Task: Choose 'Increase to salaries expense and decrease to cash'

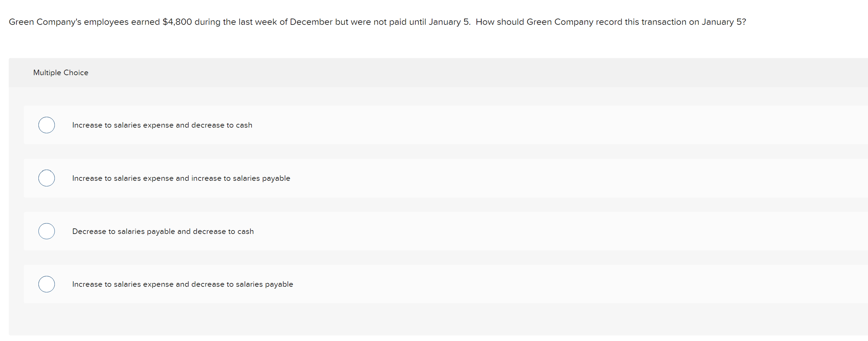Action: click(x=162, y=125)
